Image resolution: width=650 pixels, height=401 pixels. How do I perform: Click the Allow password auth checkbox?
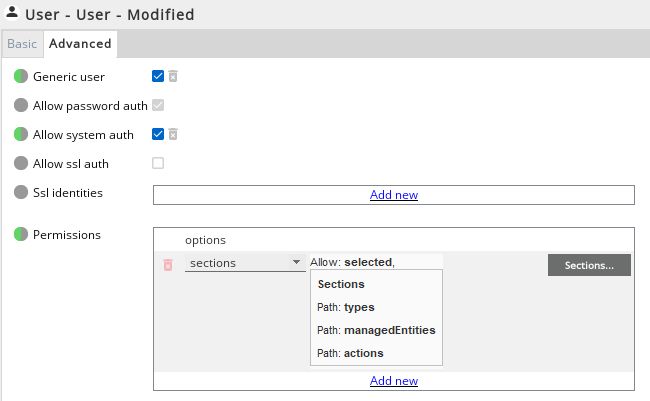[x=158, y=105]
